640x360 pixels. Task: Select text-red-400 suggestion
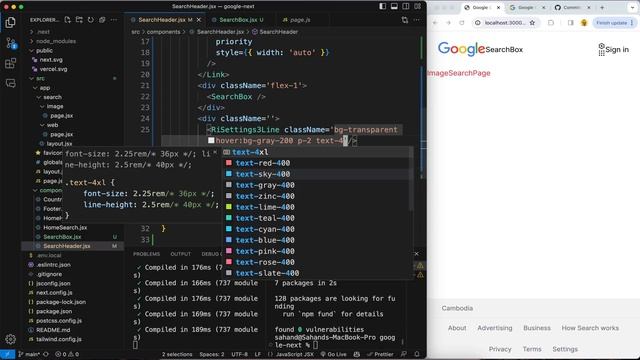tap(318, 163)
